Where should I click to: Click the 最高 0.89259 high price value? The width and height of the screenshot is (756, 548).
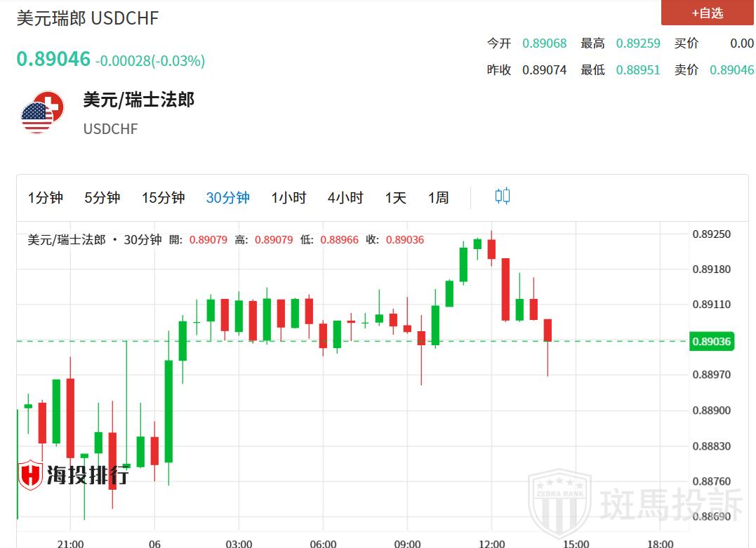click(x=637, y=44)
